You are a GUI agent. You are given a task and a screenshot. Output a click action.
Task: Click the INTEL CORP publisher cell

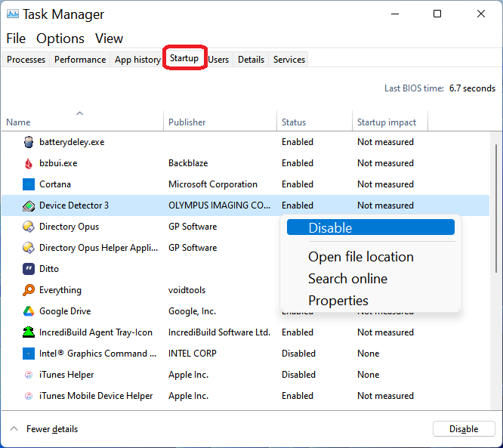pos(193,354)
